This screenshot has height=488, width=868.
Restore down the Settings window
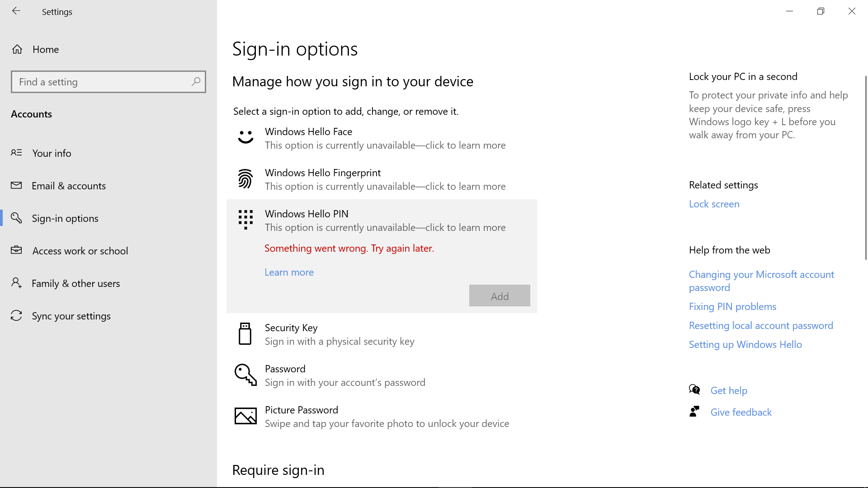click(821, 11)
